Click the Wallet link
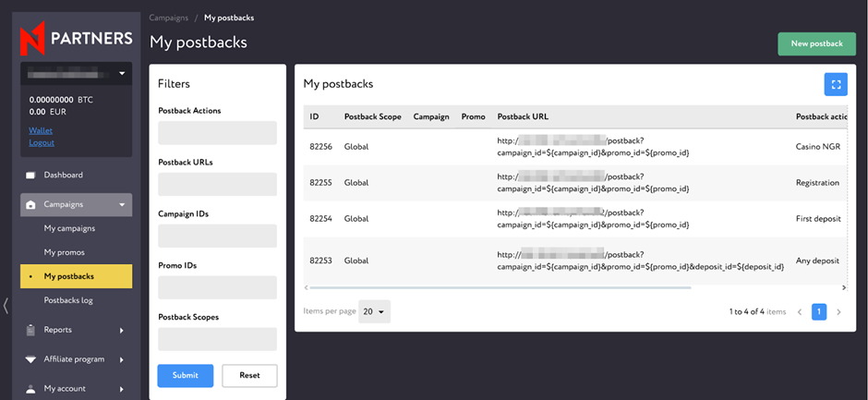 (41, 131)
